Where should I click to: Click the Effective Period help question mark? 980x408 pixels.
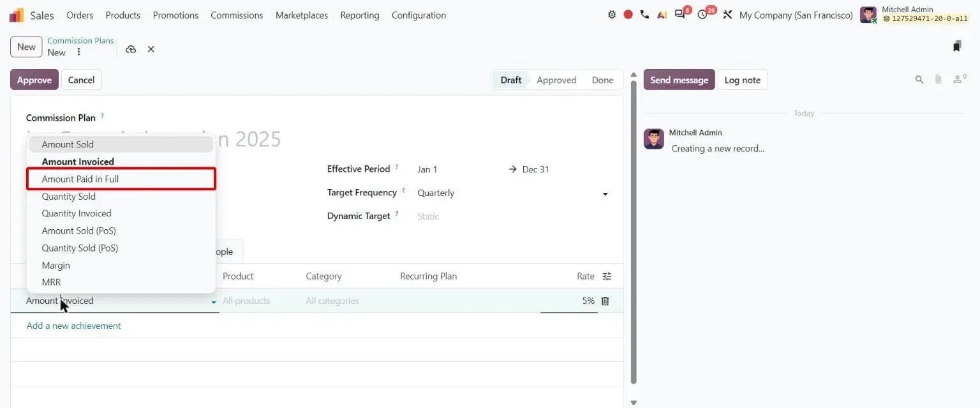tap(396, 167)
